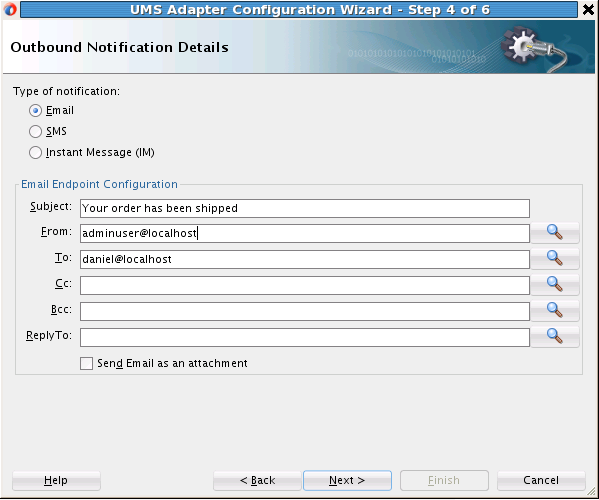Click into the empty Bcc field
The image size is (599, 500).
coord(305,311)
